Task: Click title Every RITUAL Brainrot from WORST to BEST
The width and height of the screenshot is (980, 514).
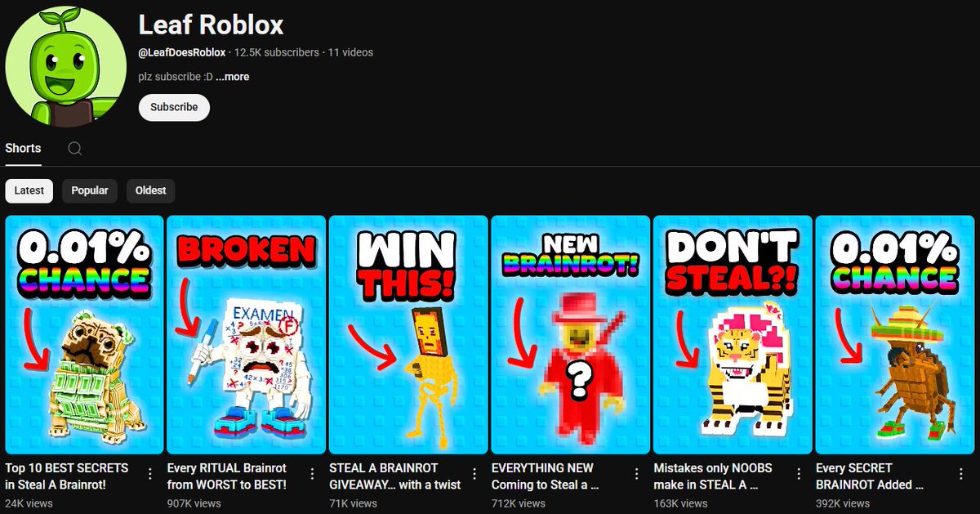Action: coord(227,476)
